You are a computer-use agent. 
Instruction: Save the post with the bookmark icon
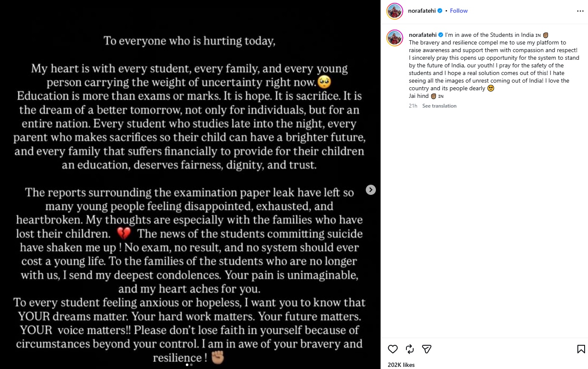(581, 349)
